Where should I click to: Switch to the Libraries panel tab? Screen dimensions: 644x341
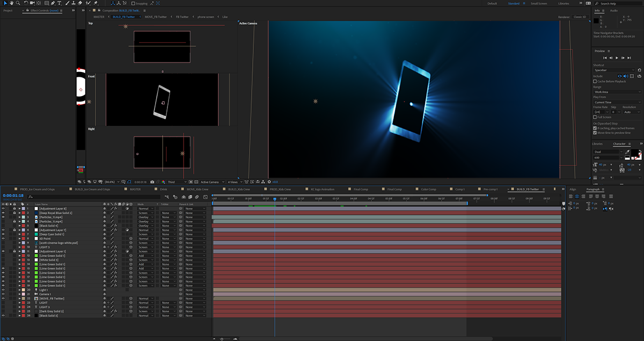597,143
